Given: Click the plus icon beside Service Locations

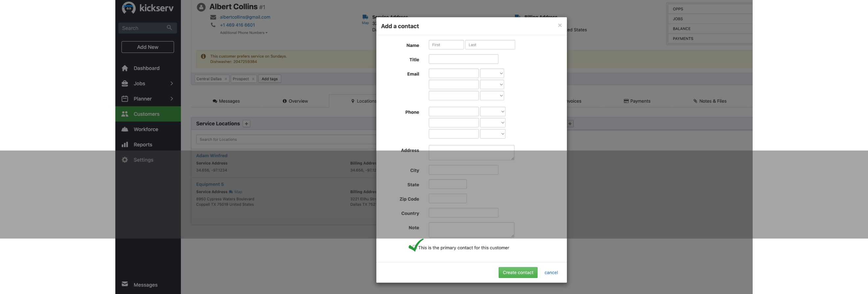Looking at the screenshot, I should pos(246,124).
